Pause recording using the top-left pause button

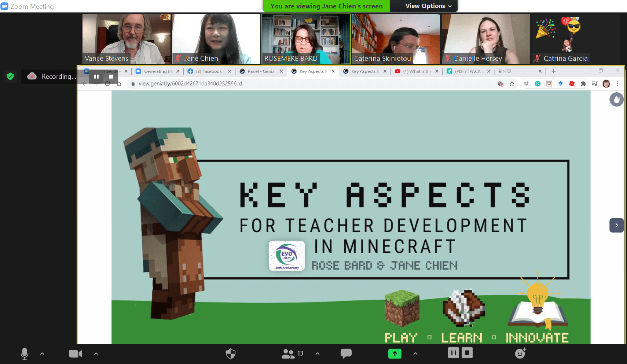point(96,77)
